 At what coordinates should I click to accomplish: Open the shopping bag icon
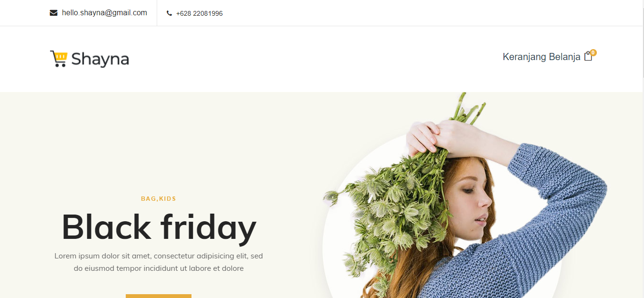[x=588, y=56]
